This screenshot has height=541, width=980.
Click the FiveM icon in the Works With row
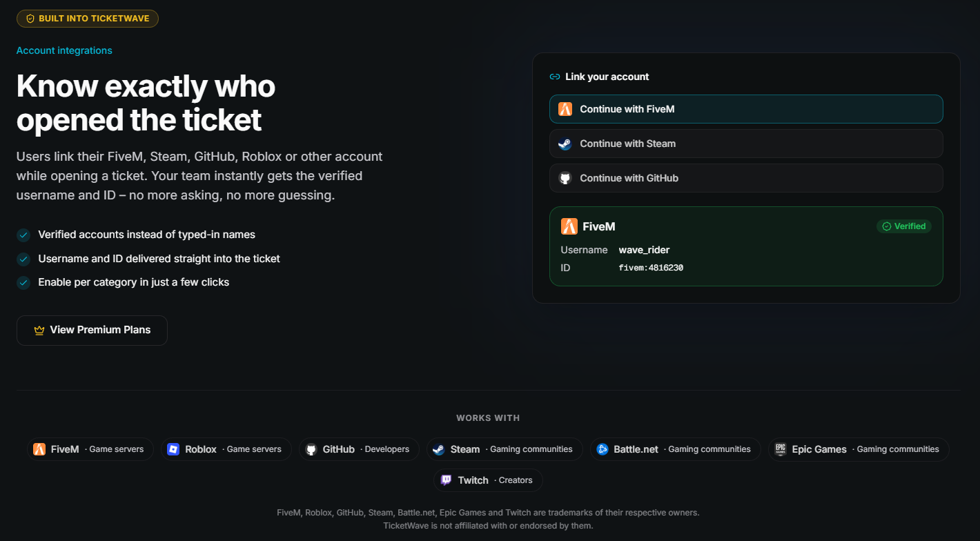coord(39,449)
